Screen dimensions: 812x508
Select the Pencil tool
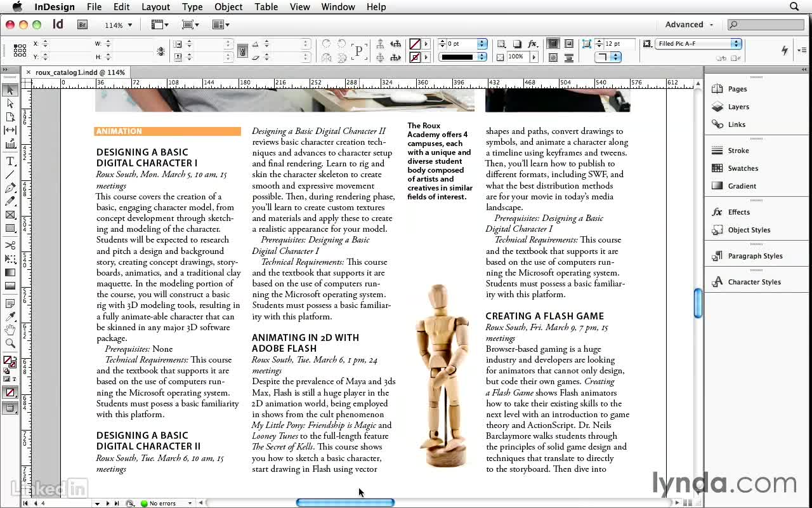click(10, 201)
